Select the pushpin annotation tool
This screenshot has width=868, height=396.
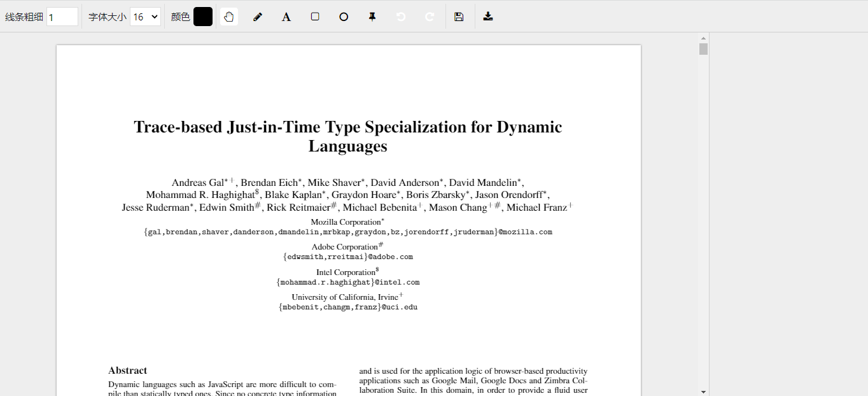click(x=372, y=17)
